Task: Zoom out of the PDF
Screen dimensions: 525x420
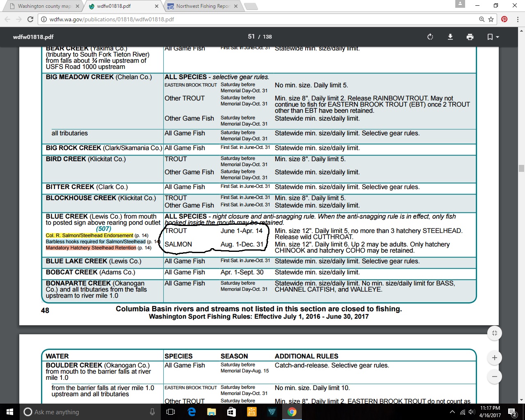Action: tap(494, 377)
